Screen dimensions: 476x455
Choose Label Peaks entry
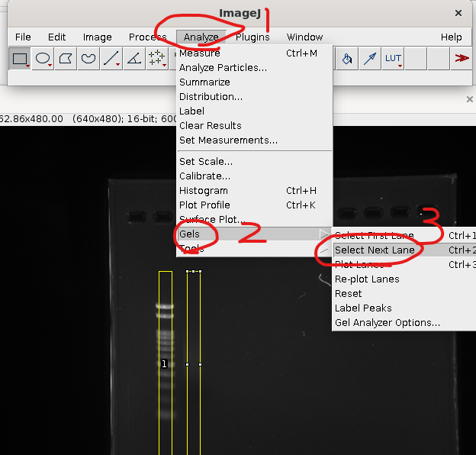click(404, 308)
